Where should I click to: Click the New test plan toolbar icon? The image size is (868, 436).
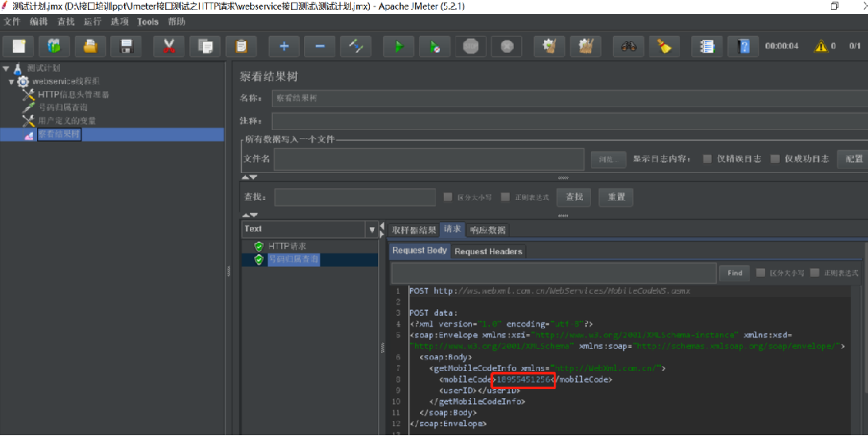[x=19, y=46]
